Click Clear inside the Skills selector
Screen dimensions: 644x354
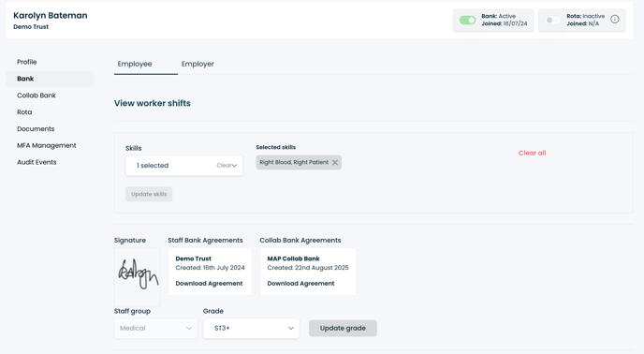coord(224,166)
